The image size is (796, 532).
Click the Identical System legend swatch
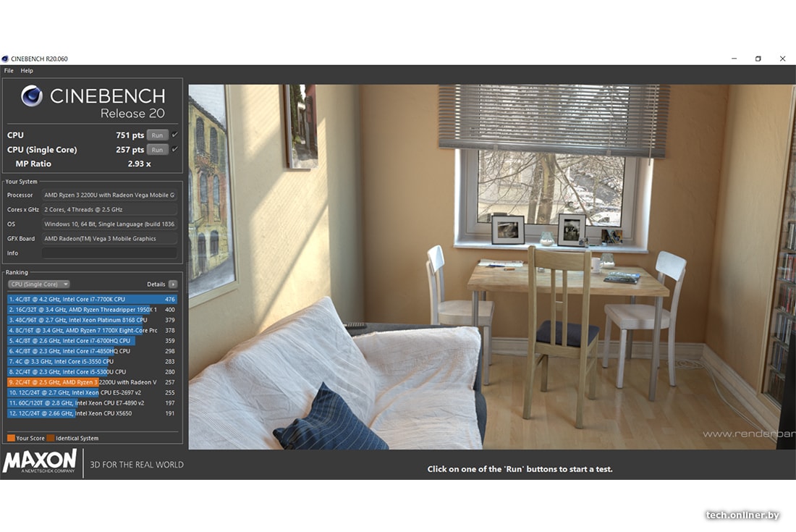(x=50, y=438)
